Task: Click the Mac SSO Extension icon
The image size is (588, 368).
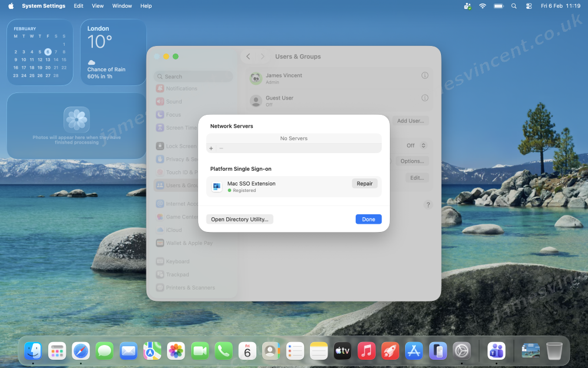Action: click(217, 187)
